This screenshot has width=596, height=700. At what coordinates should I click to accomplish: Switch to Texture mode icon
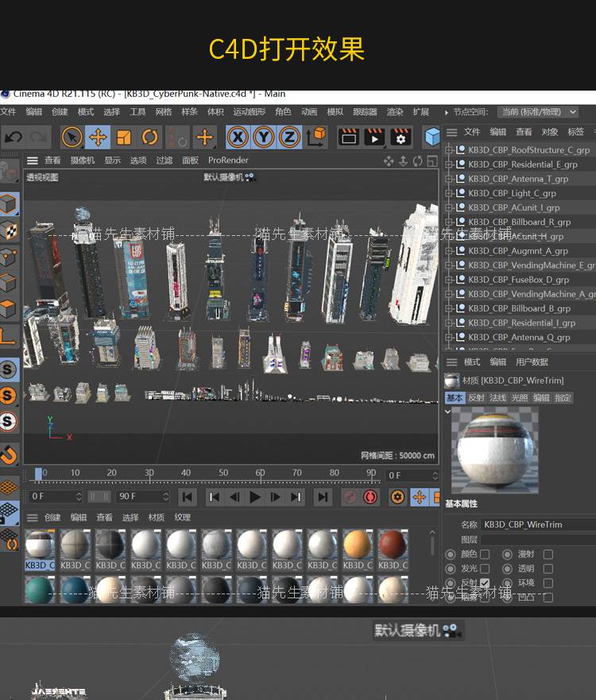[9, 230]
